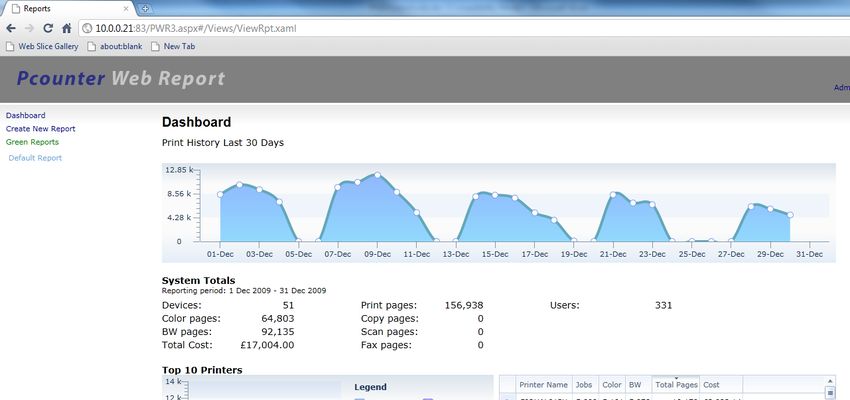Click the printers table scroll-up arrow
Image resolution: width=850 pixels, height=400 pixels.
pos(829,381)
